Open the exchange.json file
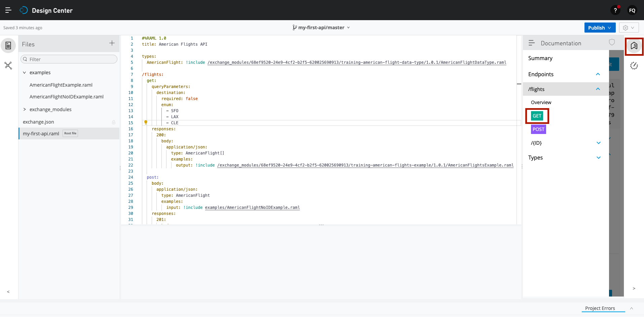The image size is (644, 317). tap(38, 122)
